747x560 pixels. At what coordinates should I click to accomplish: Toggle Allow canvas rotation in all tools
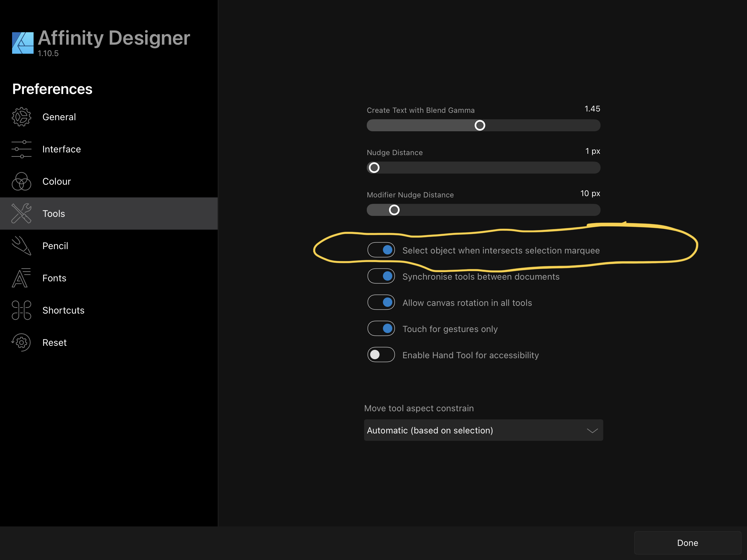381,302
